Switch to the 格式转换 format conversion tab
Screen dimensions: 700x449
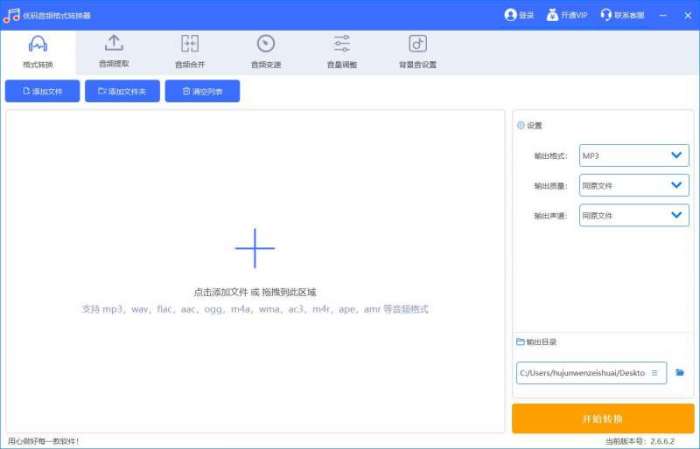(x=38, y=52)
